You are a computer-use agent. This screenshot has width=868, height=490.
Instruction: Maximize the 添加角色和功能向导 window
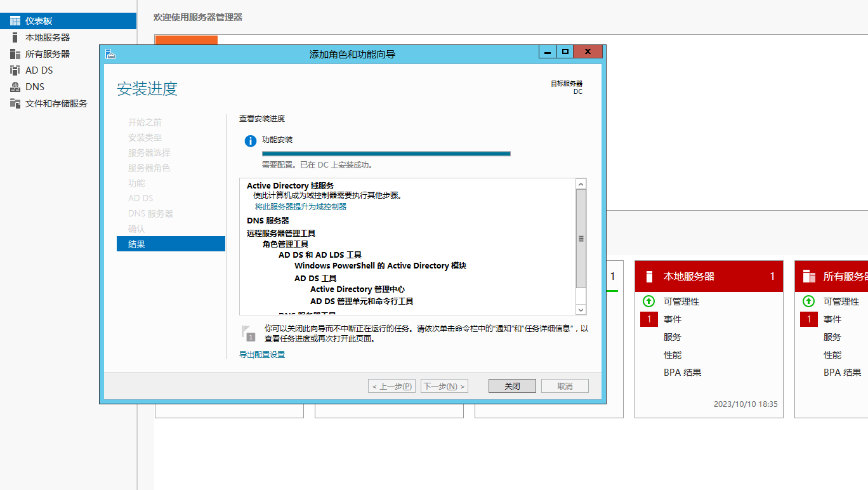pos(565,51)
